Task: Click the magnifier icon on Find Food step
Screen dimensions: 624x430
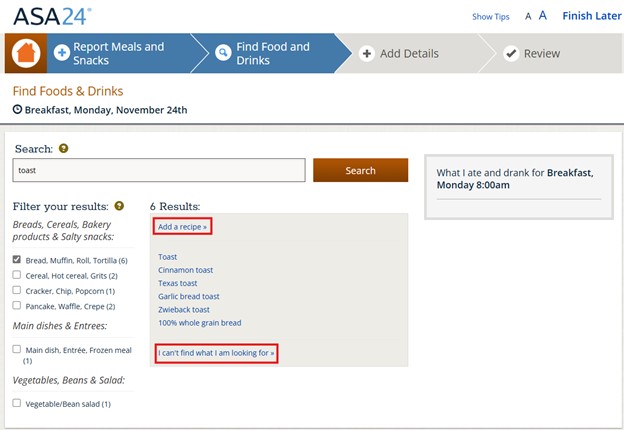Action: click(223, 53)
